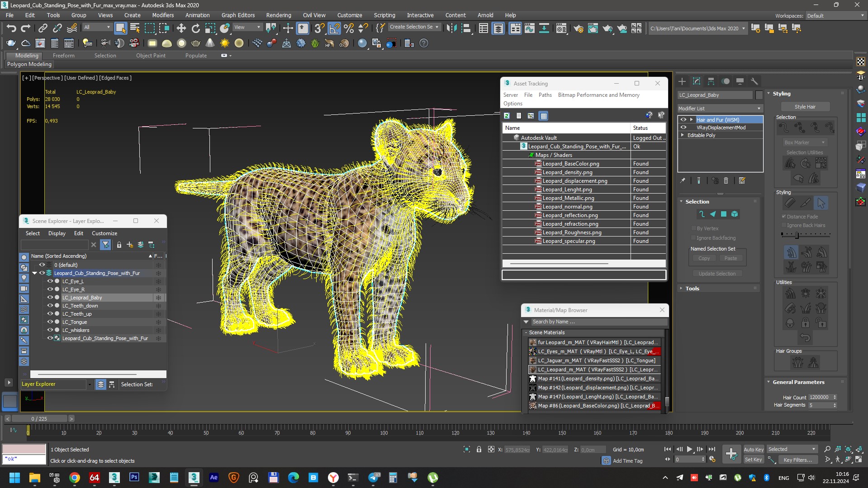Toggle the Angle Snap icon
This screenshot has height=488, width=868.
[334, 28]
